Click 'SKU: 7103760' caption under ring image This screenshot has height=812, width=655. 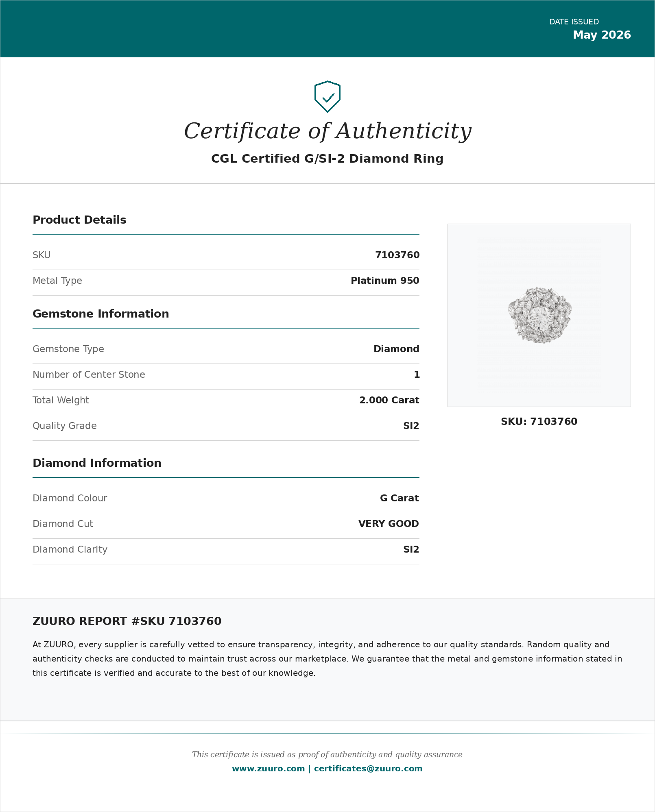click(539, 422)
